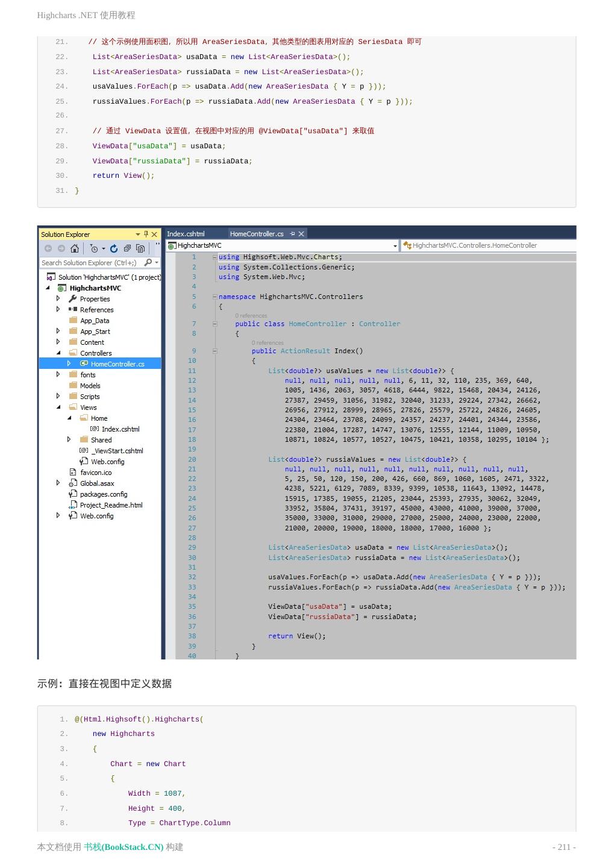The image size is (614, 868).
Task: Collapse the Controllers folder
Action: click(58, 353)
